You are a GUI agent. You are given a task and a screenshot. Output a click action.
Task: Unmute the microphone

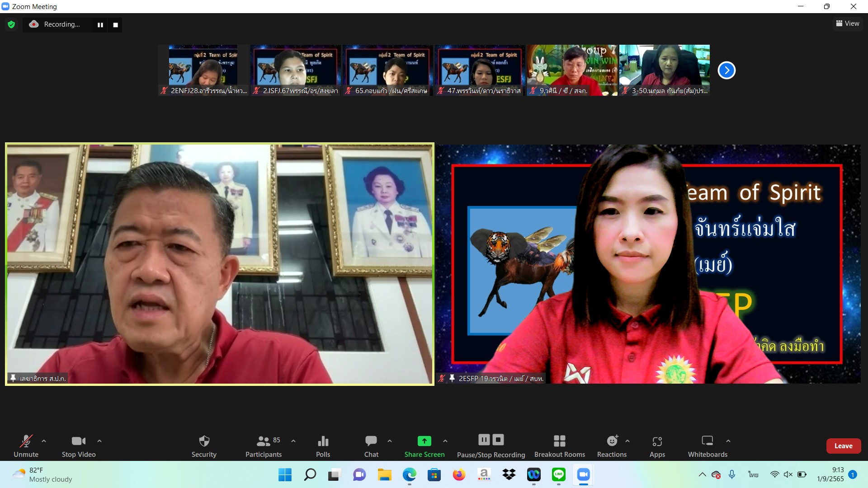coord(26,446)
